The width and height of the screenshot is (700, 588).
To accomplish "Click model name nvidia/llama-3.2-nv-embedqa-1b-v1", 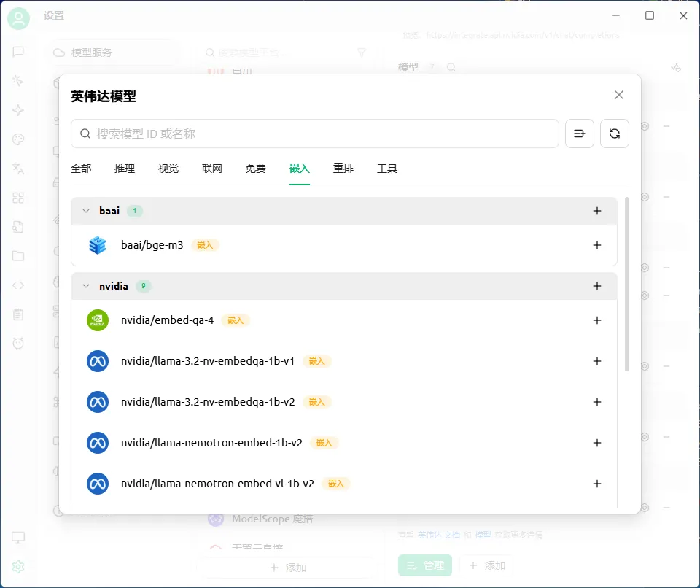I will pyautogui.click(x=208, y=361).
